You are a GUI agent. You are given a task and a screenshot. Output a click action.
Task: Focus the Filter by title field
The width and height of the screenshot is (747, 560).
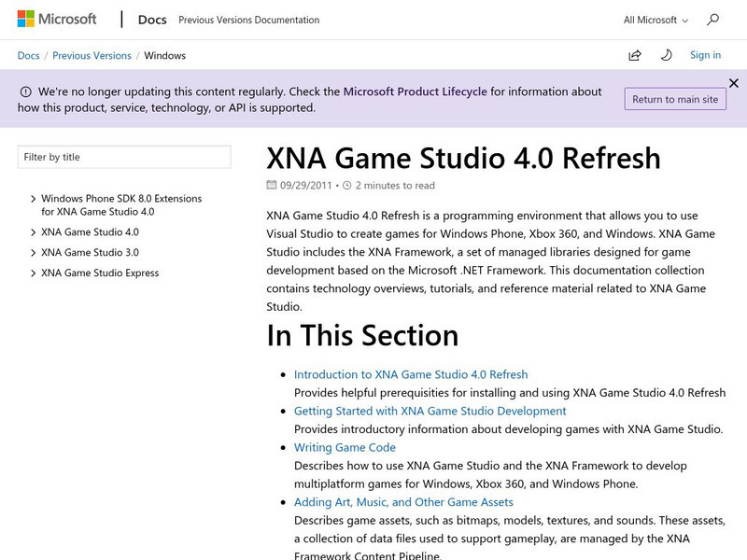(x=124, y=157)
